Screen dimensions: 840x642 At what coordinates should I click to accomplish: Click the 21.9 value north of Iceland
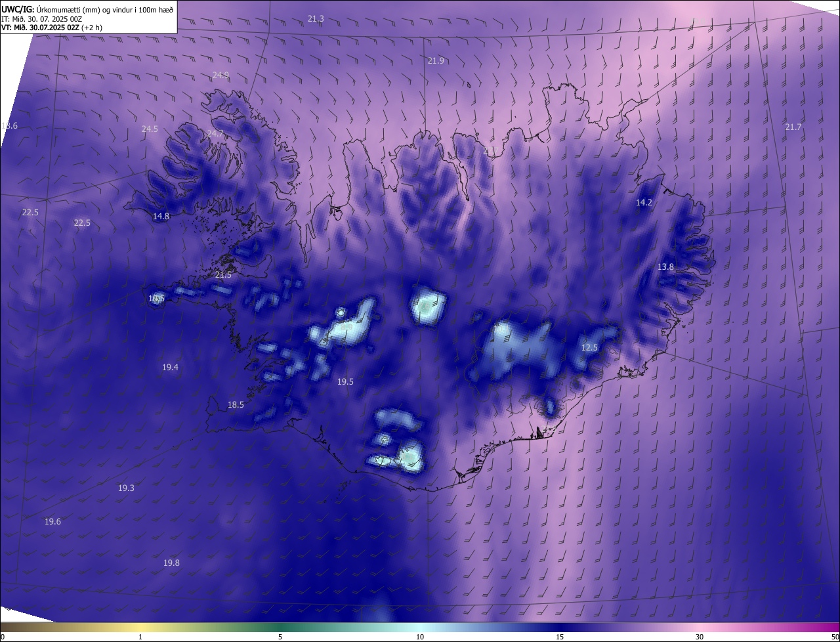pos(436,60)
